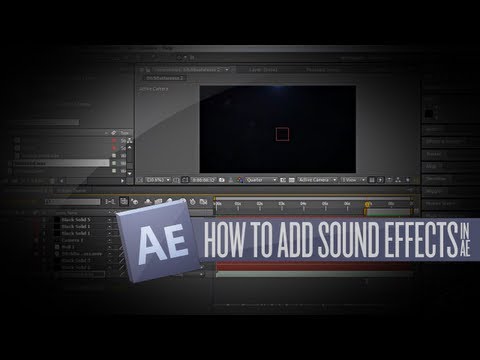Open the Quarter resolution dropdown
The image size is (480, 360).
pos(261,180)
